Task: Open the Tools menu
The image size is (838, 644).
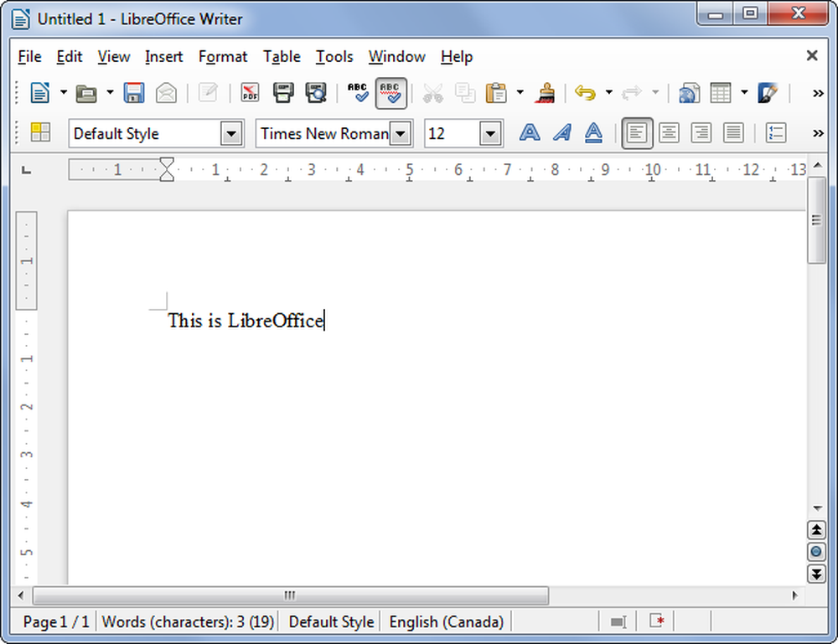Action: pos(334,57)
